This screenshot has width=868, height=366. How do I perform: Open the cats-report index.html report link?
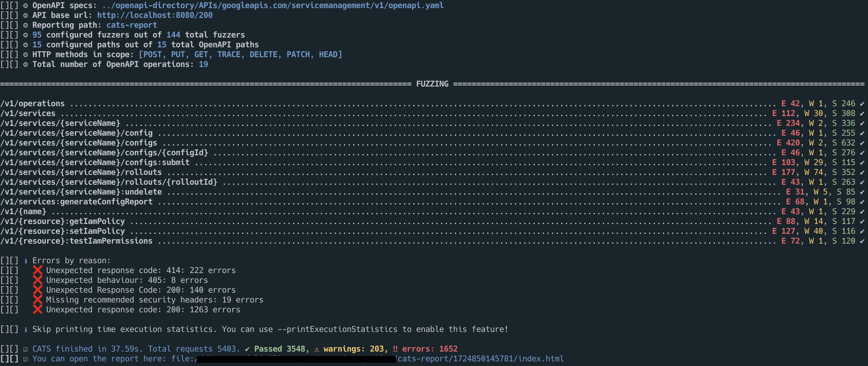[x=480, y=358]
